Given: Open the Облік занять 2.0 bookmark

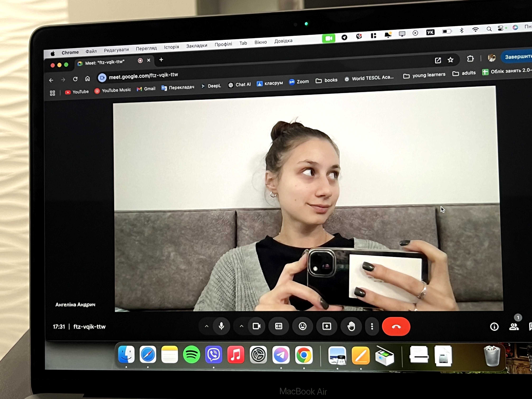Looking at the screenshot, I should (507, 71).
